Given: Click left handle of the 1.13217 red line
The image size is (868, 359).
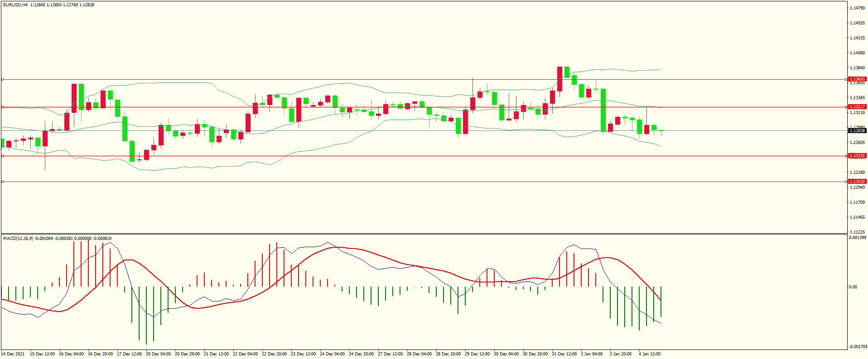Looking at the screenshot, I should pos(3,107).
